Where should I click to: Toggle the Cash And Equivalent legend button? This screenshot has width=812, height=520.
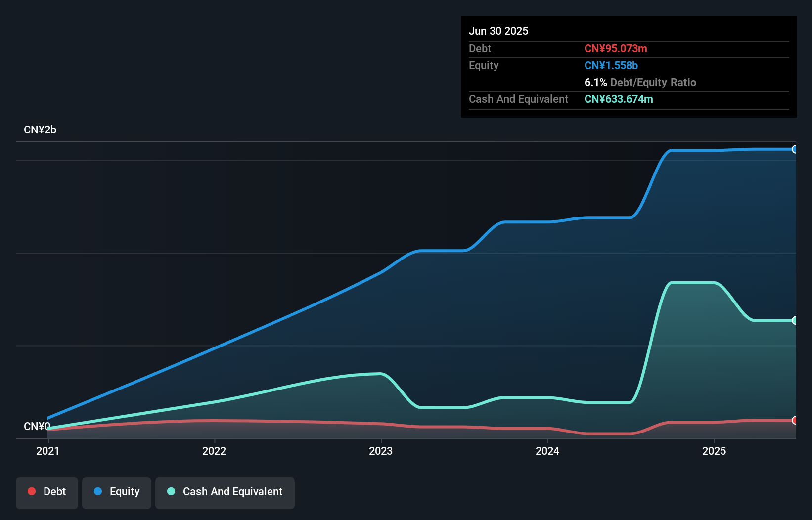pos(225,493)
